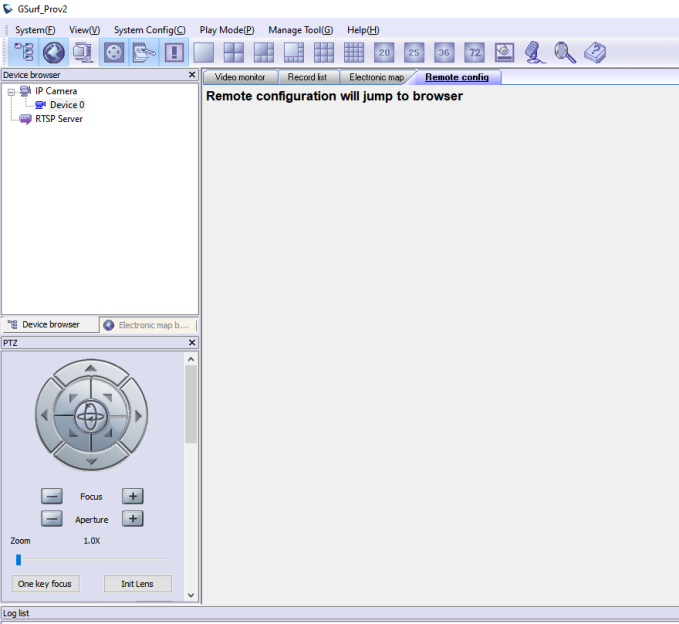Click the One key focus button

click(x=45, y=584)
